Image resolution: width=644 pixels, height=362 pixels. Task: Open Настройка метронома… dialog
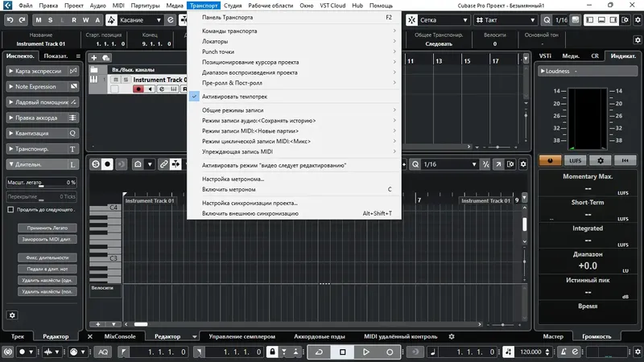(294, 179)
